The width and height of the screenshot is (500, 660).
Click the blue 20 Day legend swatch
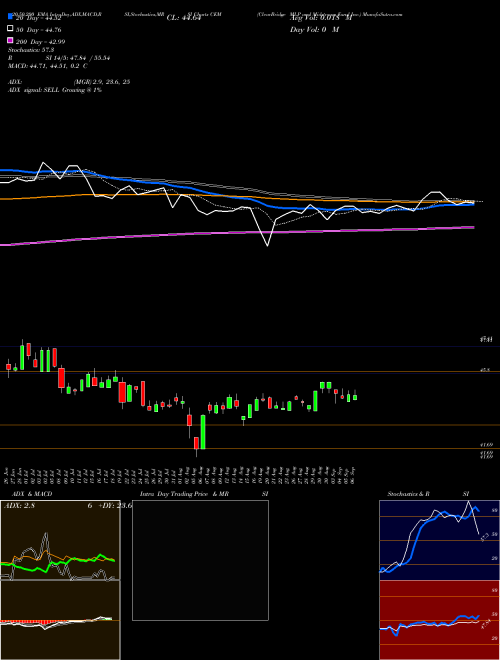pyautogui.click(x=10, y=16)
